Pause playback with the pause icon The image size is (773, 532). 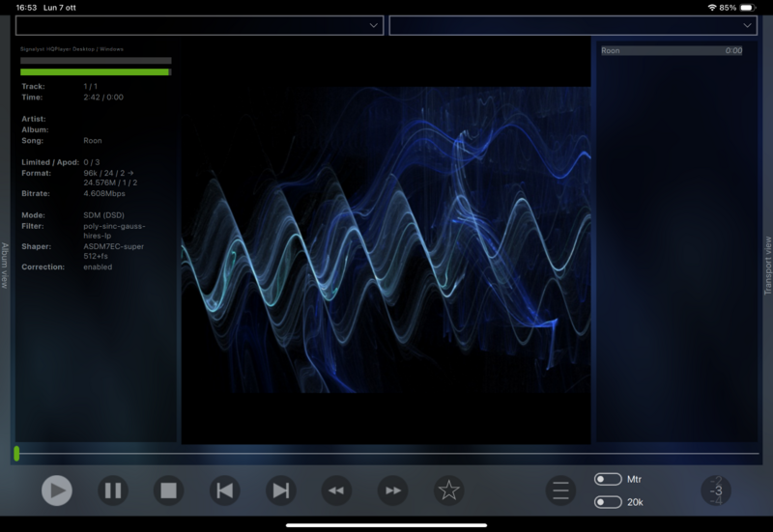point(113,490)
